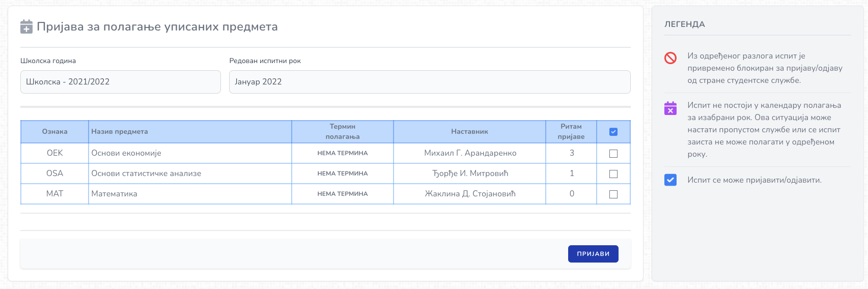Click teacher name Михаил Г. Арандаренко
868x289 pixels.
pos(470,153)
